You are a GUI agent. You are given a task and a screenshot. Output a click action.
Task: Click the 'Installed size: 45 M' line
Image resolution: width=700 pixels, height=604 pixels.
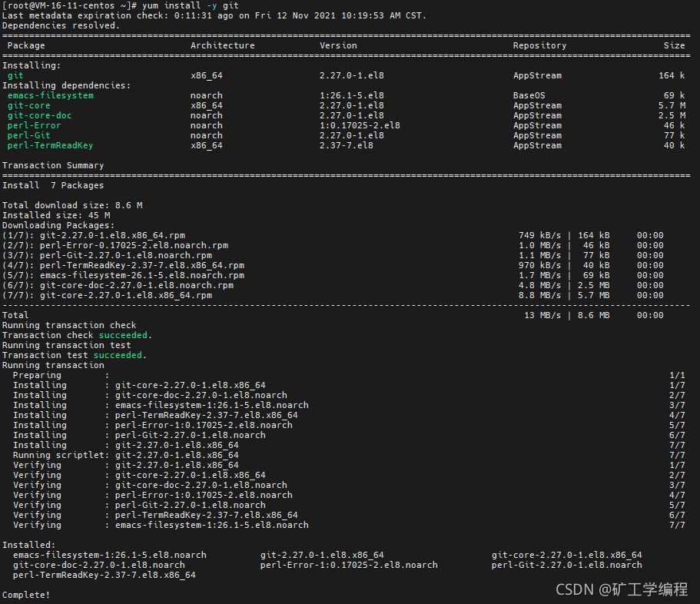pos(56,215)
